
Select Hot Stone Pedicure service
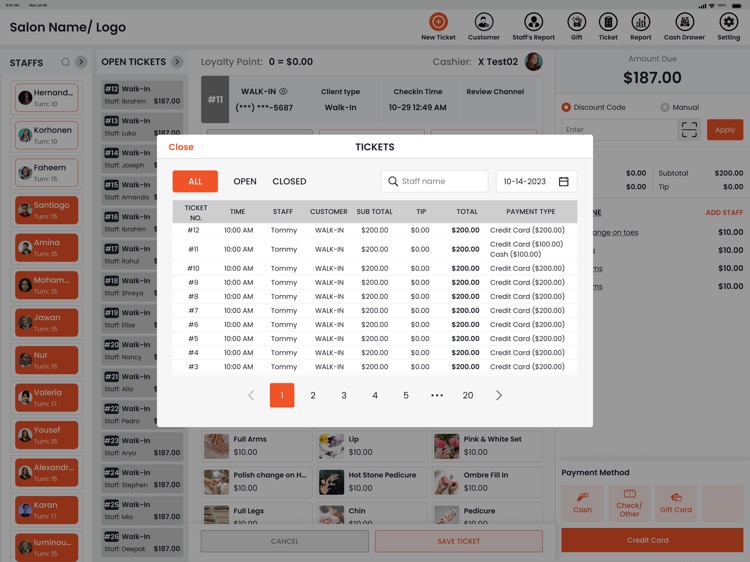pyautogui.click(x=372, y=482)
